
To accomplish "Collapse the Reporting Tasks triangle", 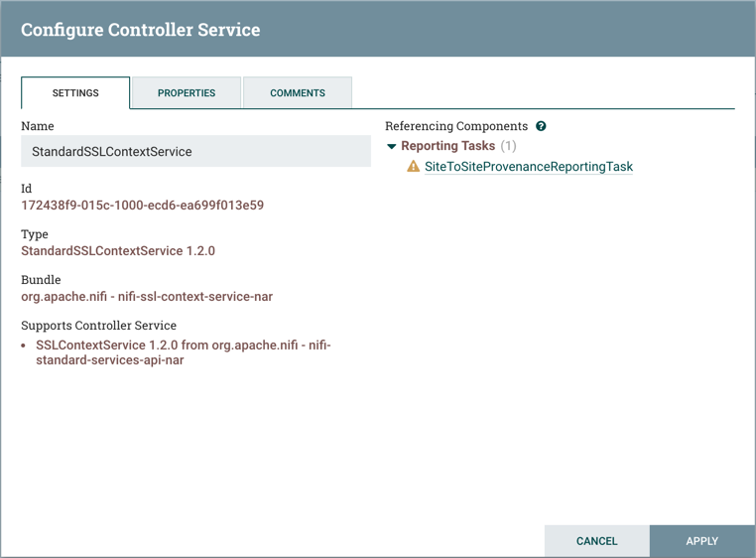I will coord(392,146).
